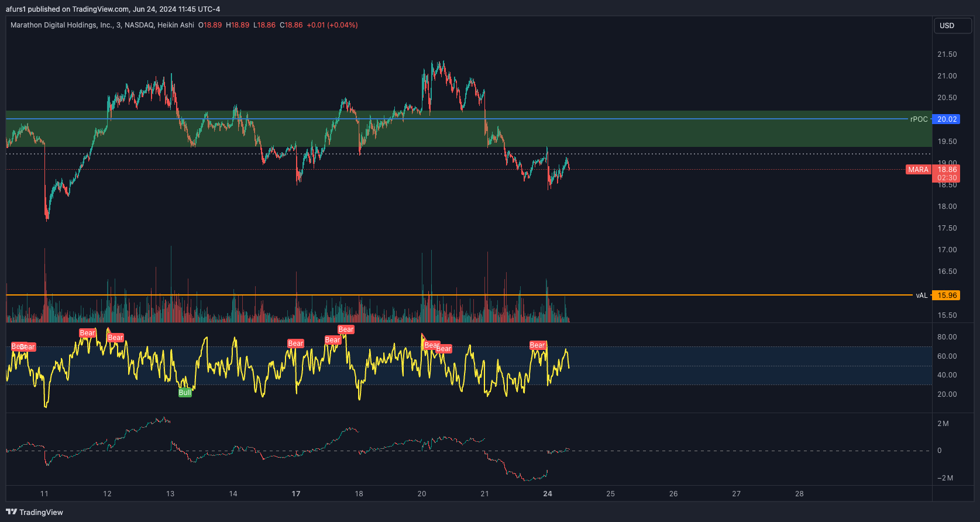This screenshot has height=522, width=980.
Task: Click 17.50 on the price axis
Action: (947, 228)
